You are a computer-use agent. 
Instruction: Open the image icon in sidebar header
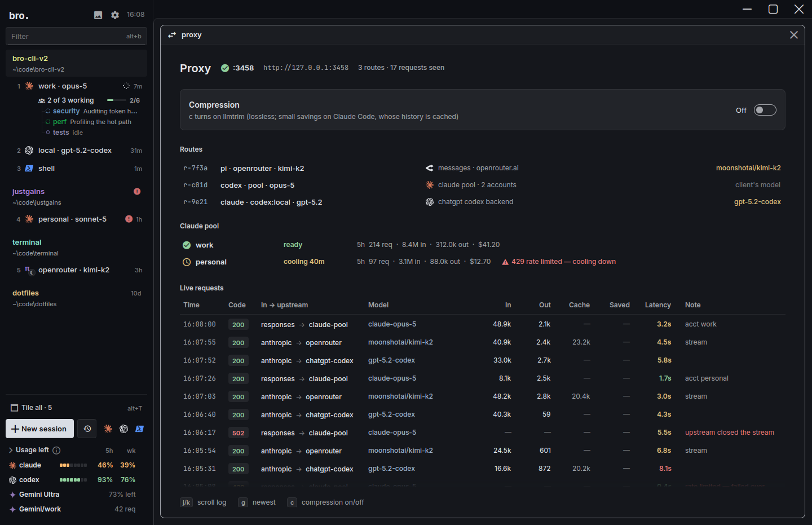pyautogui.click(x=98, y=15)
